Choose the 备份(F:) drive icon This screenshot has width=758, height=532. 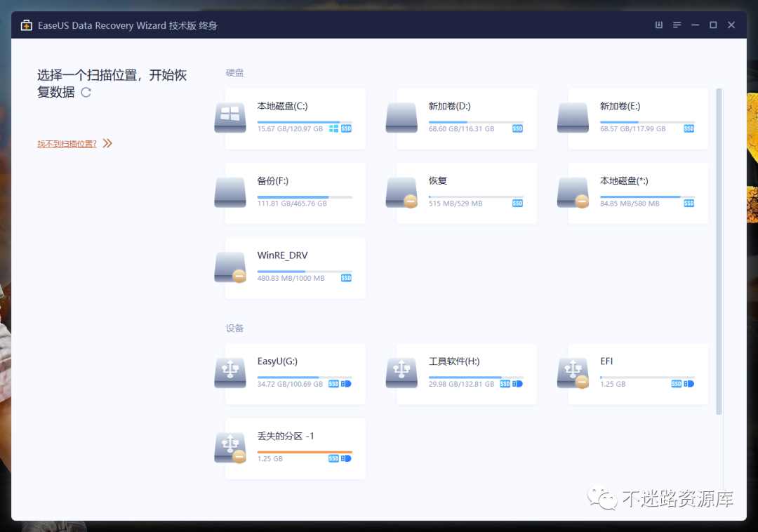coord(230,192)
